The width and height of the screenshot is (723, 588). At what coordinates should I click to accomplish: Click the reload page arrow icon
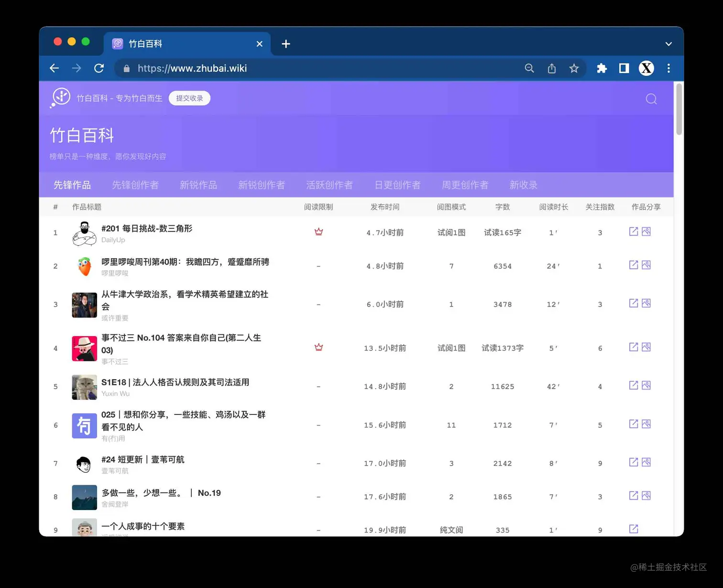point(99,68)
